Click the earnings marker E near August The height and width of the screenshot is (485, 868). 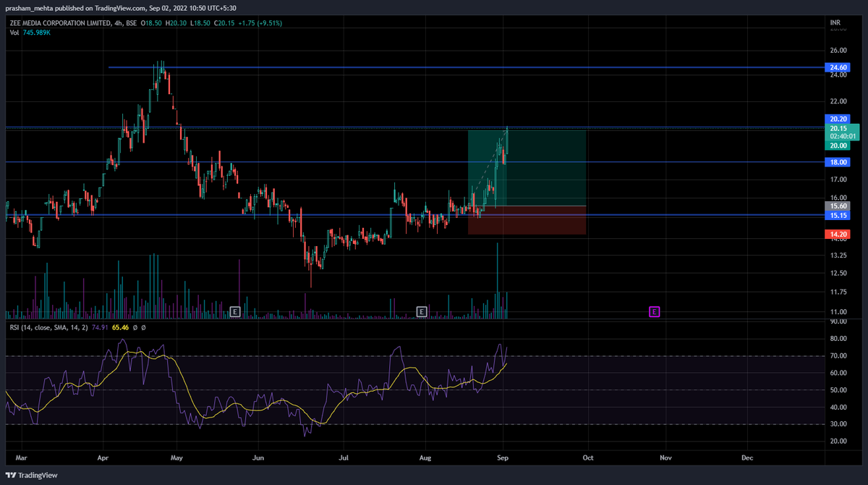tap(422, 311)
